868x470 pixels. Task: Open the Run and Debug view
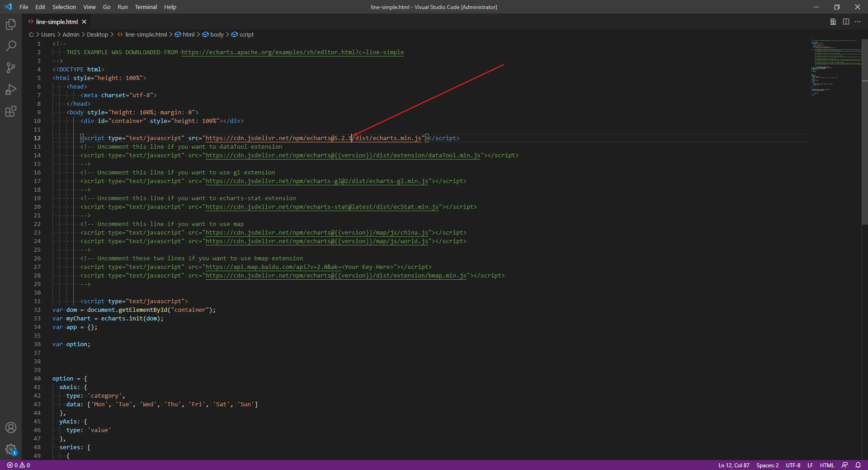[x=11, y=89]
